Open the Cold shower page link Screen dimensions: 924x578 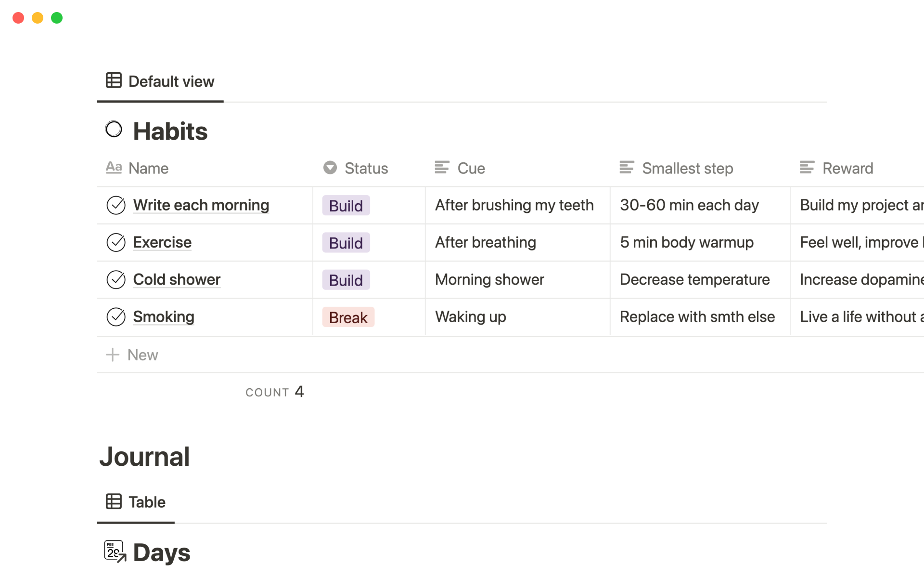coord(177,279)
